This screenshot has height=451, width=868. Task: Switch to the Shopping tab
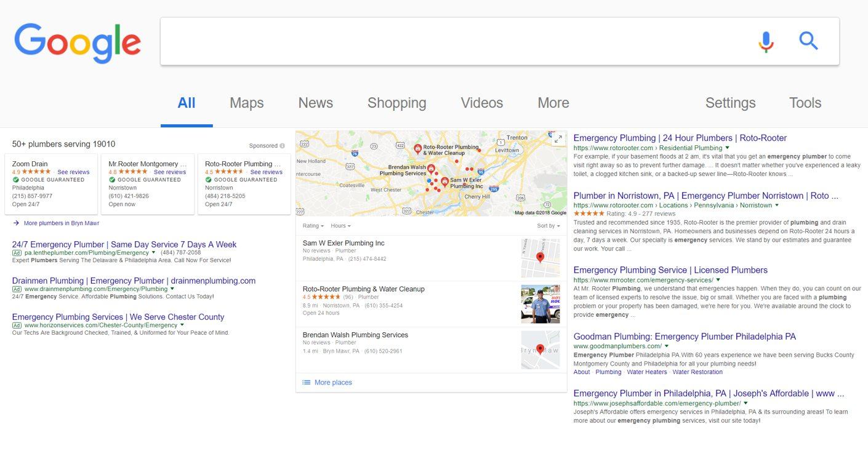tap(397, 103)
